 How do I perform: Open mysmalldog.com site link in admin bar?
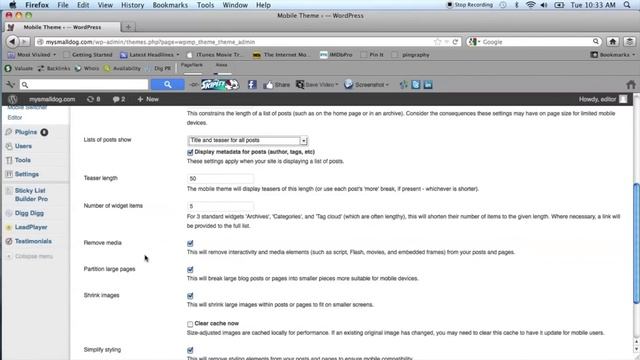tap(52, 99)
